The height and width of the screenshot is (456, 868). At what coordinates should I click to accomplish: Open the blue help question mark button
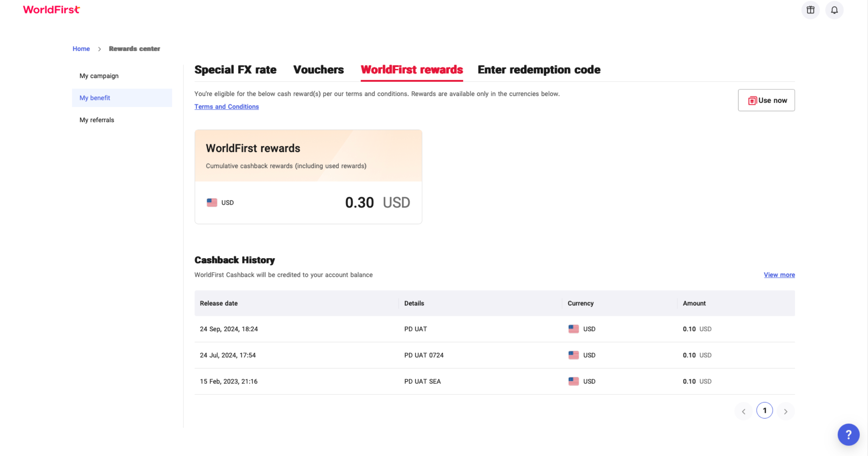[x=848, y=435]
